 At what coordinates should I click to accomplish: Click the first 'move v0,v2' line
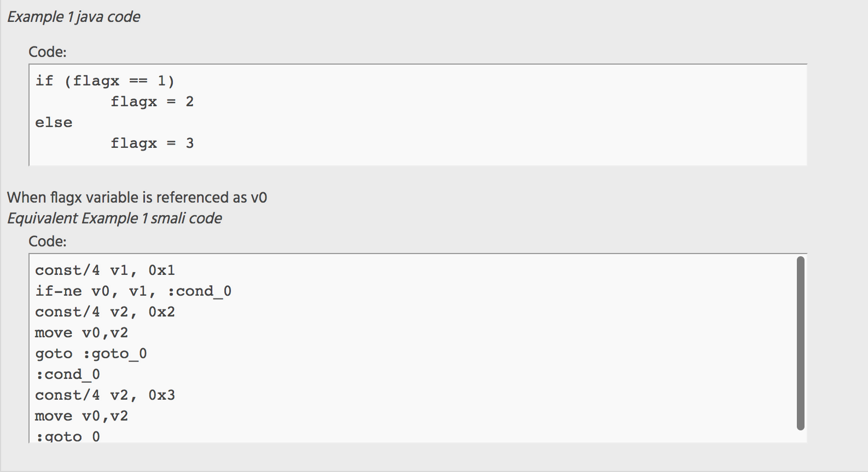point(82,333)
